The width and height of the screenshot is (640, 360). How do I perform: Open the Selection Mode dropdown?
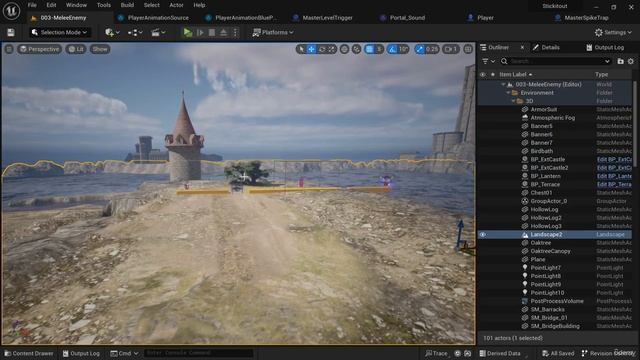click(60, 32)
